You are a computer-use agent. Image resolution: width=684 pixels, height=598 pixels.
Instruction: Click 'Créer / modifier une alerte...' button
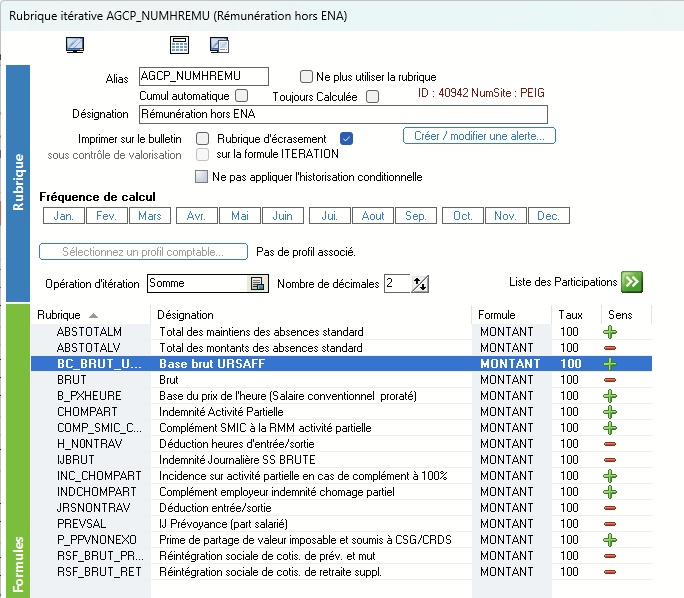click(x=479, y=136)
